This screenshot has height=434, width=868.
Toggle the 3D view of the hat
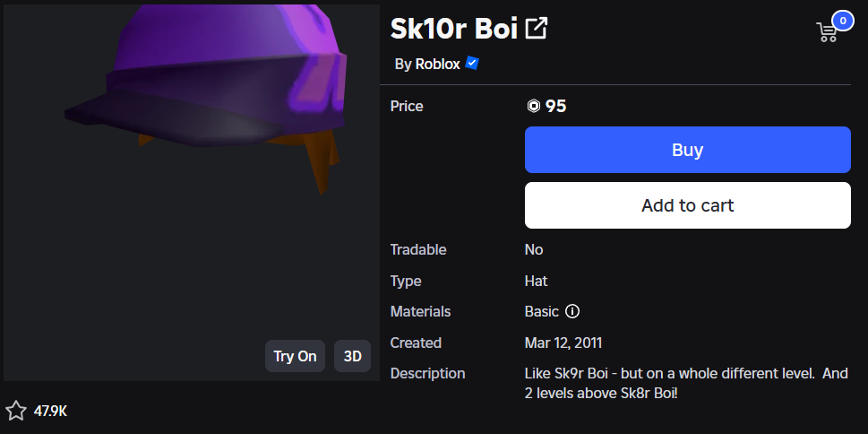353,356
